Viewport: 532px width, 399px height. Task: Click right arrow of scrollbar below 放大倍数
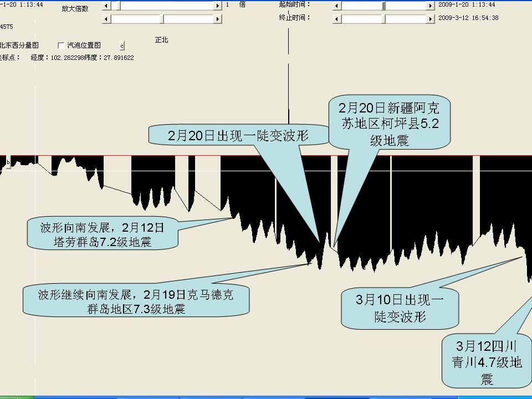[x=217, y=19]
